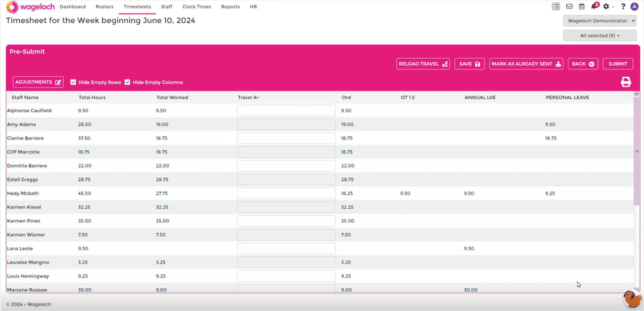Open the Adjustments button
The image size is (644, 311).
(x=38, y=82)
